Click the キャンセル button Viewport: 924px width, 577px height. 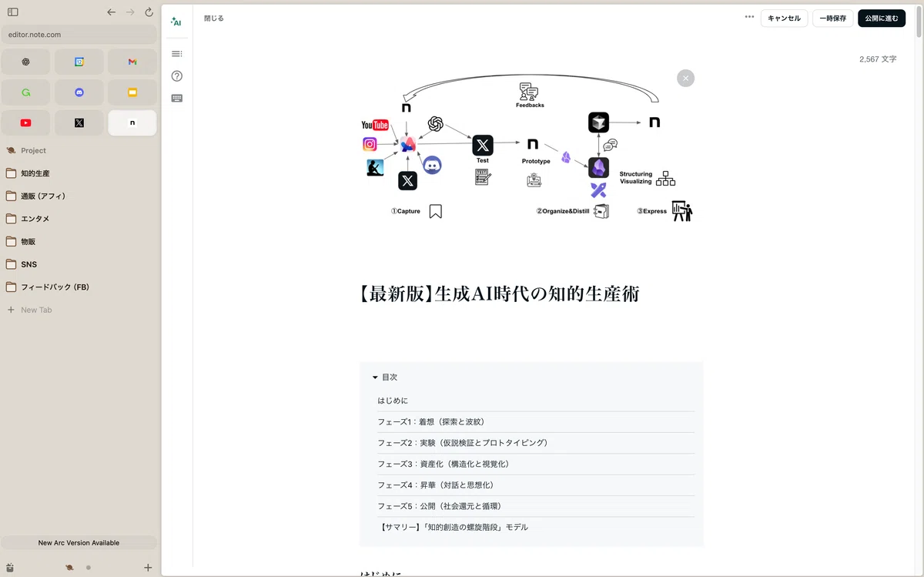coord(784,18)
